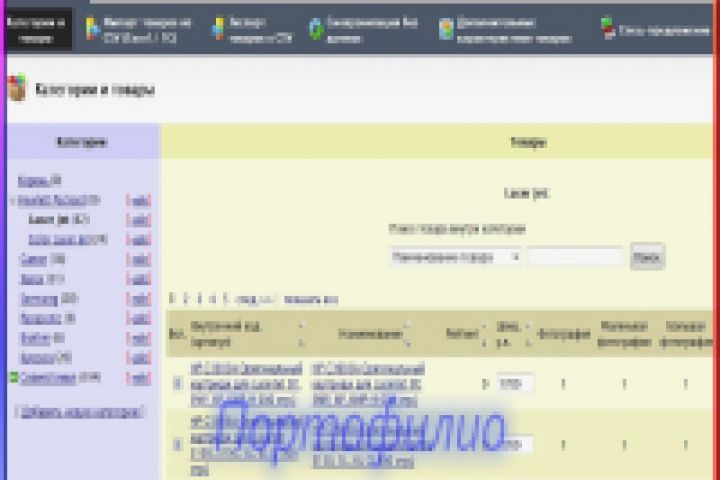Toggle the enabled checkbox of the second product
The image size is (720, 480).
(177, 445)
